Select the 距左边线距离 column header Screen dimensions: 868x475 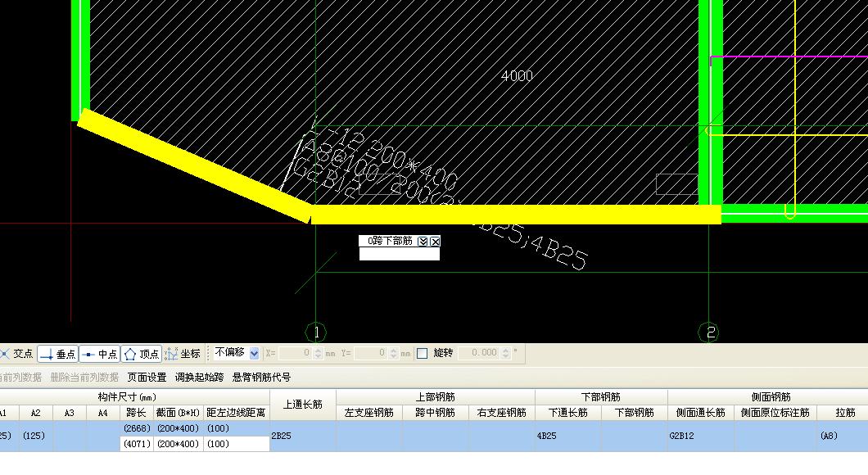pyautogui.click(x=236, y=413)
